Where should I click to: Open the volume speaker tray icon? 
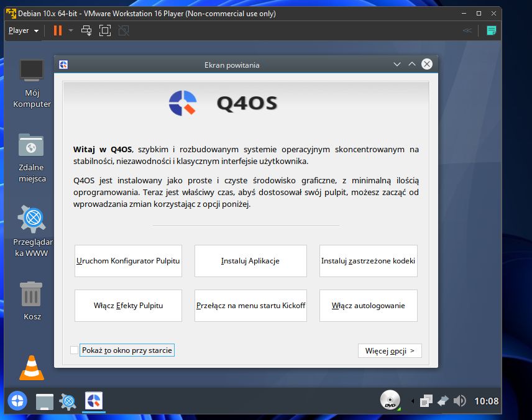tap(459, 401)
